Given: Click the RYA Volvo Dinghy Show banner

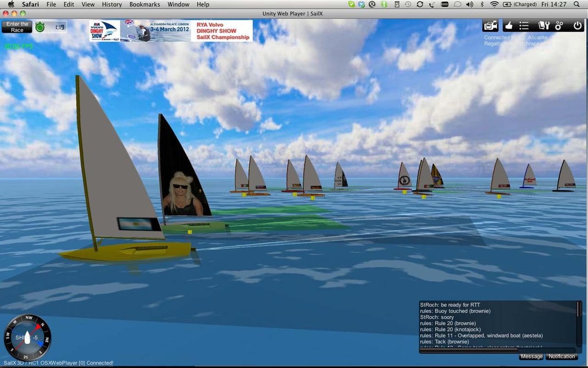Looking at the screenshot, I should point(171,31).
